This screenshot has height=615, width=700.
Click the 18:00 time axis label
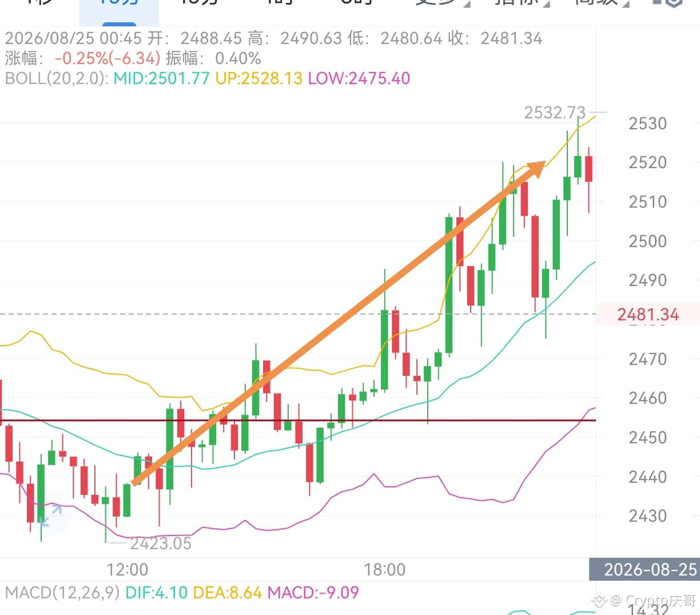[x=384, y=570]
